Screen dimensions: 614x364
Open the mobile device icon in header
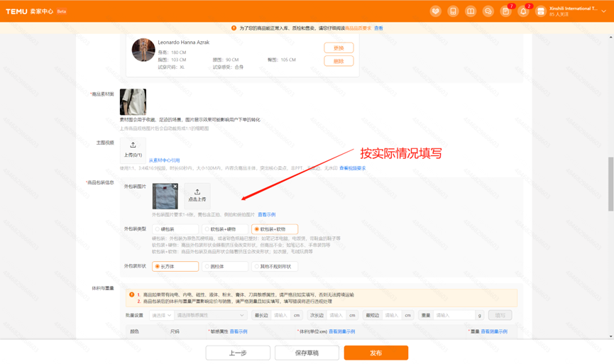[453, 11]
